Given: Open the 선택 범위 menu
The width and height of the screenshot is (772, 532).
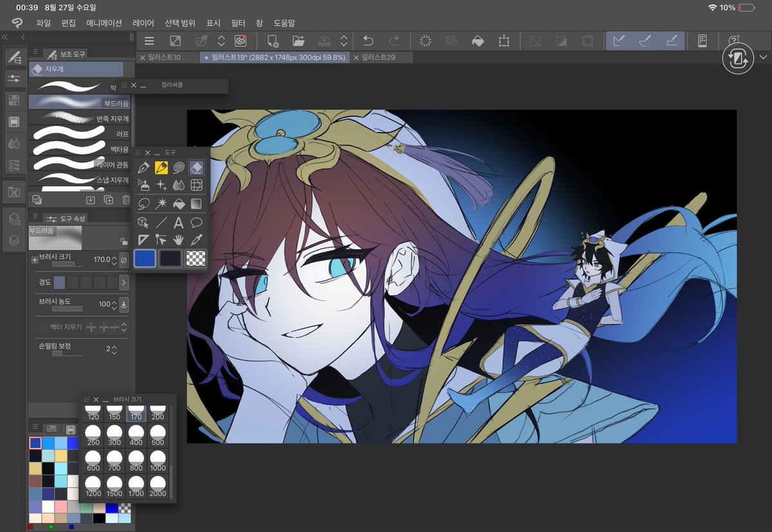Looking at the screenshot, I should click(180, 23).
